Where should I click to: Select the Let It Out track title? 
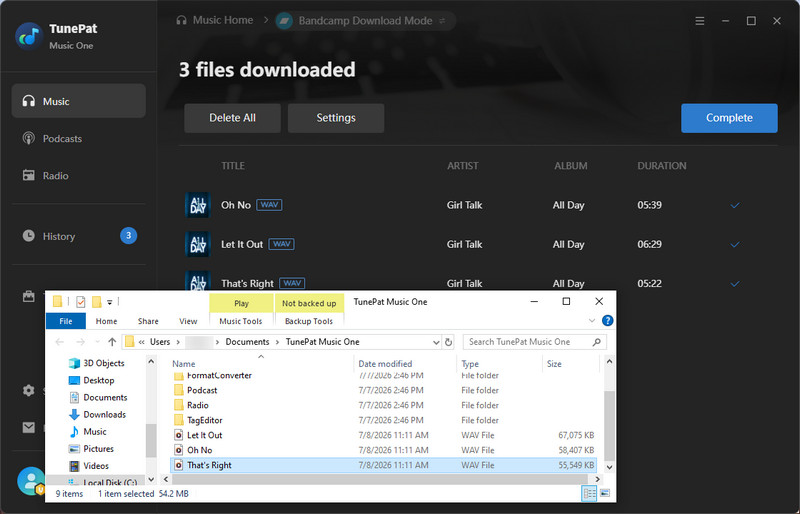242,244
